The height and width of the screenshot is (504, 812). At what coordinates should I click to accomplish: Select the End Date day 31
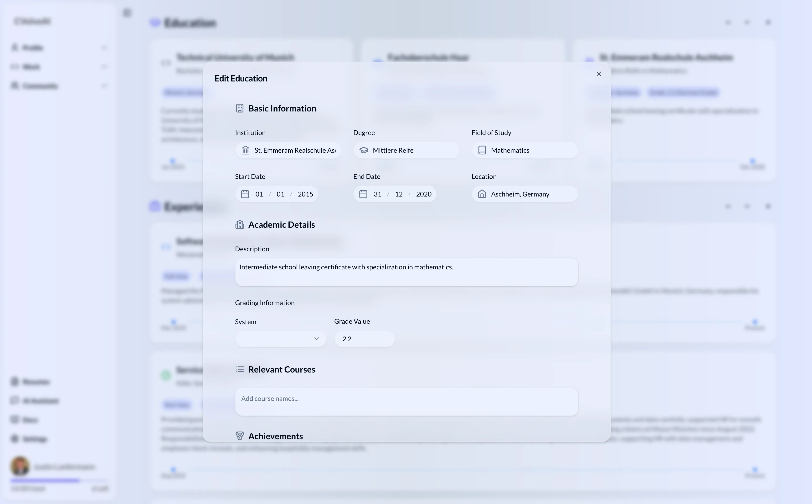377,194
